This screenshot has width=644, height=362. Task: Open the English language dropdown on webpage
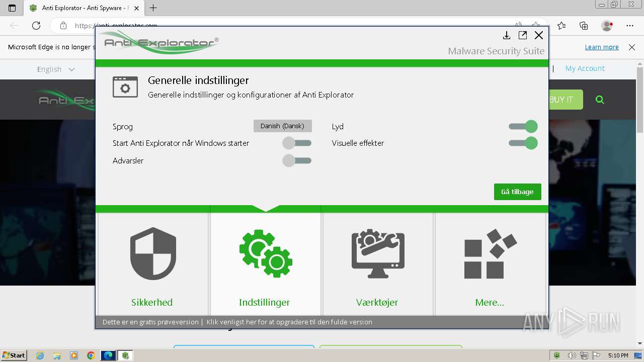pyautogui.click(x=56, y=69)
